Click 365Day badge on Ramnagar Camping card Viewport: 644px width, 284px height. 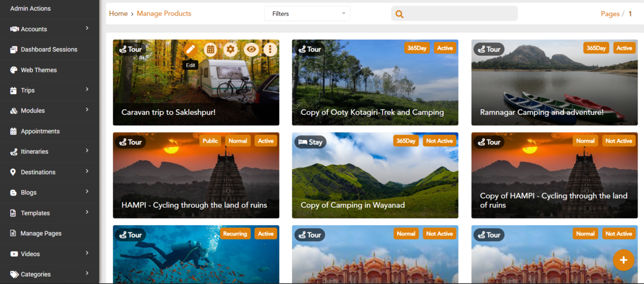[596, 48]
